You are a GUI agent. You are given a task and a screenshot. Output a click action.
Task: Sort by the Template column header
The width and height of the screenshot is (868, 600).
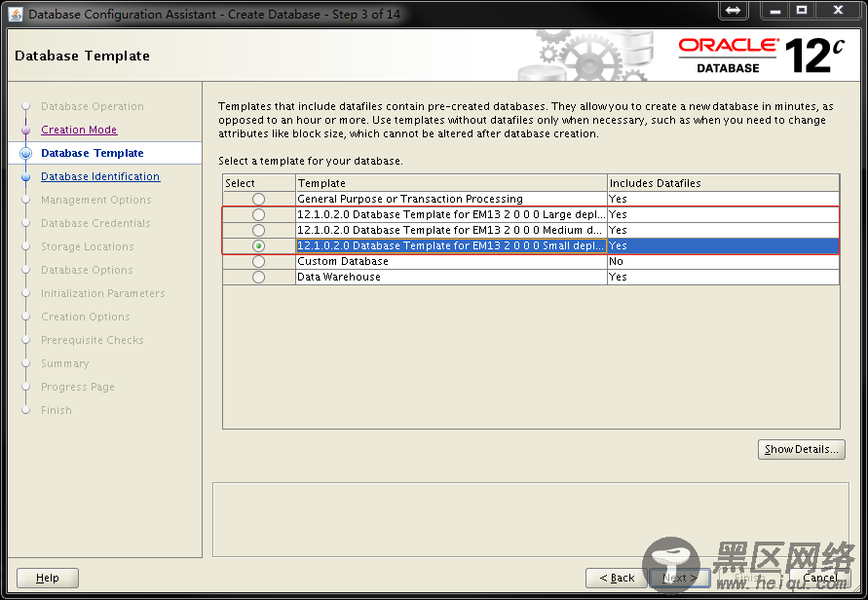point(451,183)
